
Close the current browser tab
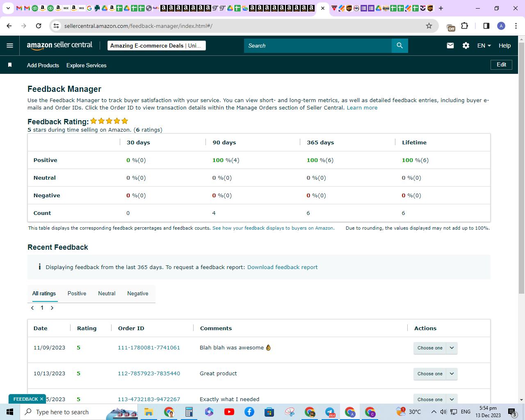(x=323, y=8)
